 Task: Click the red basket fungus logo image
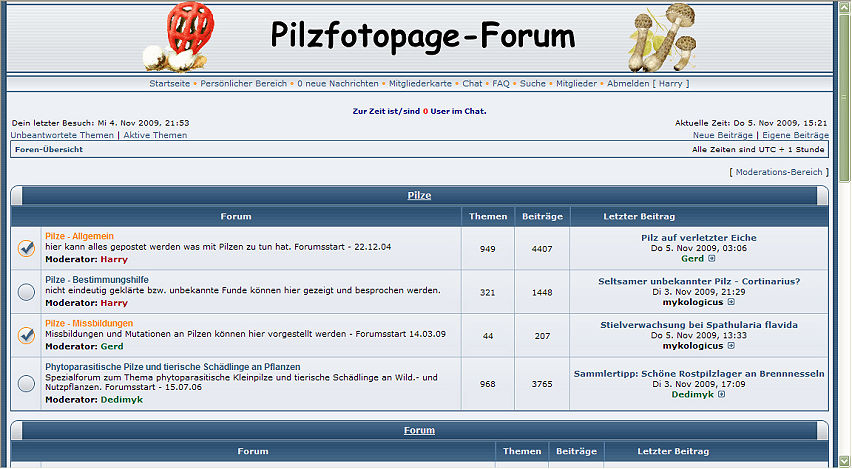click(179, 36)
